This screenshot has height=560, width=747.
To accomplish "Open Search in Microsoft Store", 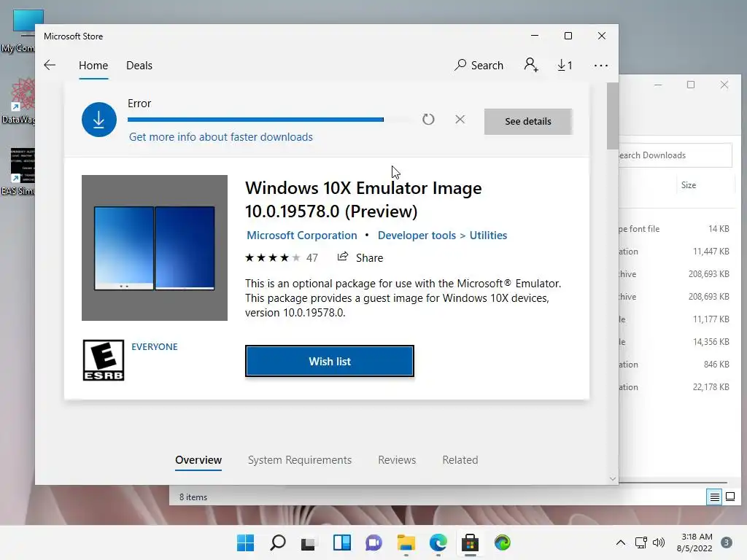I will pyautogui.click(x=479, y=65).
